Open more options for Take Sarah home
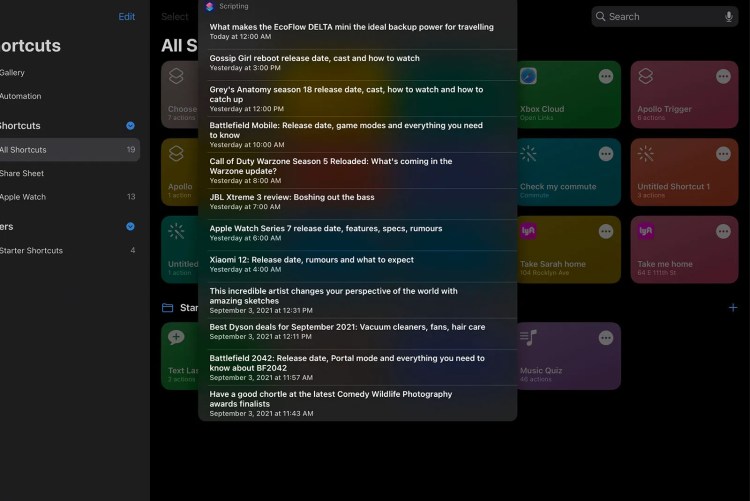The height and width of the screenshot is (501, 750). point(606,232)
